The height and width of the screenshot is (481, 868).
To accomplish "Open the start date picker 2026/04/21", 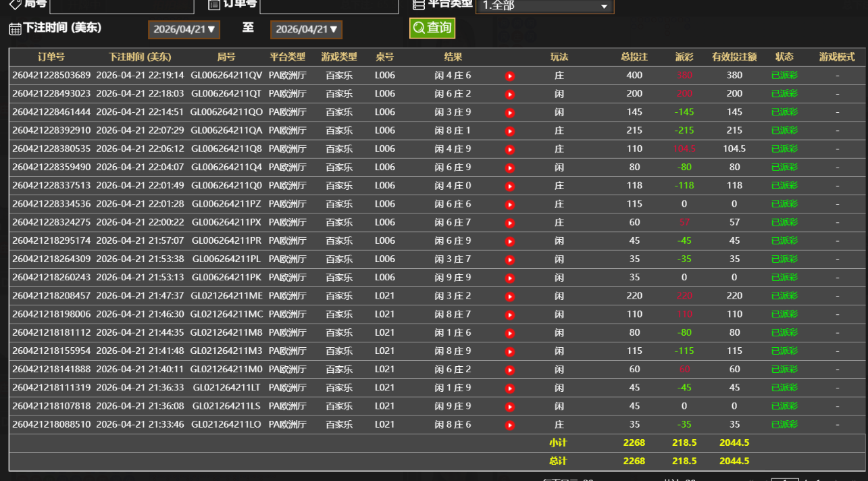I will [184, 30].
